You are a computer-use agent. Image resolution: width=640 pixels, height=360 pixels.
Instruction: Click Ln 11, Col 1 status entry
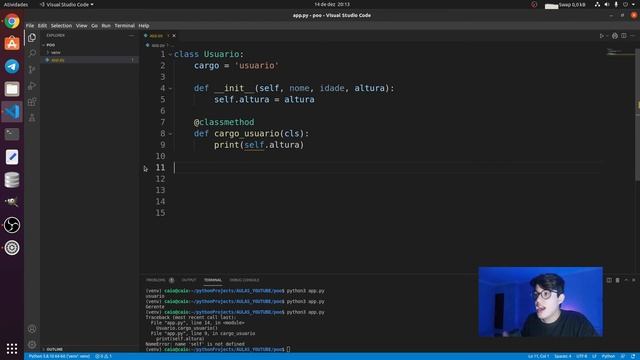(x=538, y=356)
